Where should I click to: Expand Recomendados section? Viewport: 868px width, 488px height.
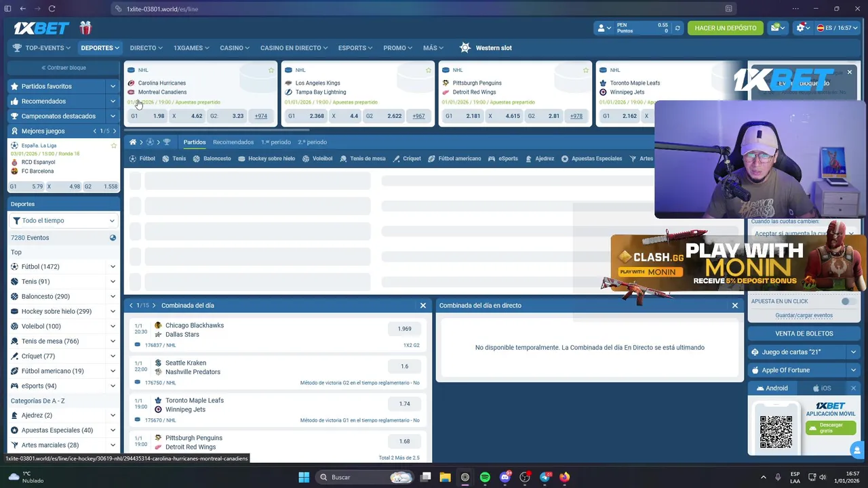(113, 101)
